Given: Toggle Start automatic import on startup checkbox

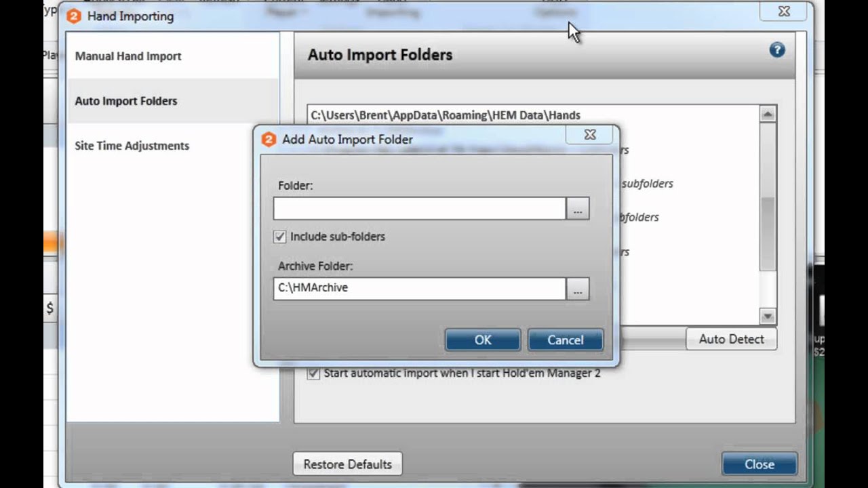Looking at the screenshot, I should (x=313, y=373).
